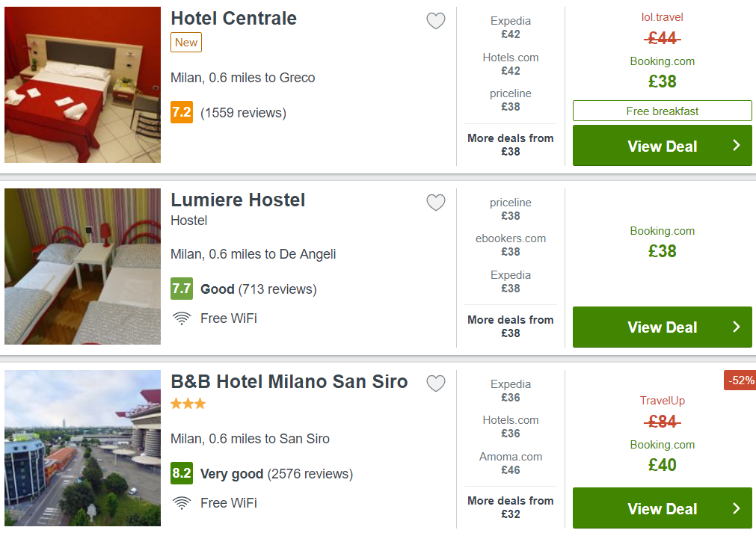The width and height of the screenshot is (756, 533).
Task: Click the 7.2 rating badge for Hotel Centrale
Action: tap(182, 112)
